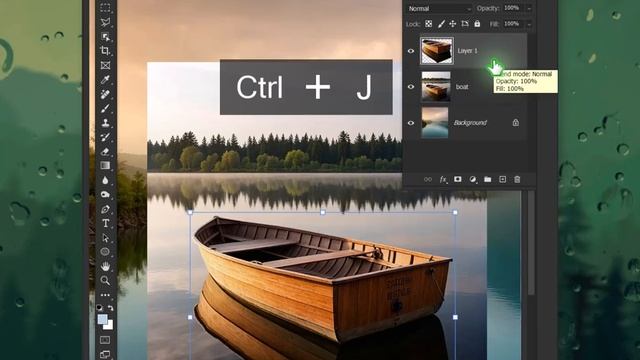
Task: Toggle Quick Mask mode
Action: coord(105,340)
